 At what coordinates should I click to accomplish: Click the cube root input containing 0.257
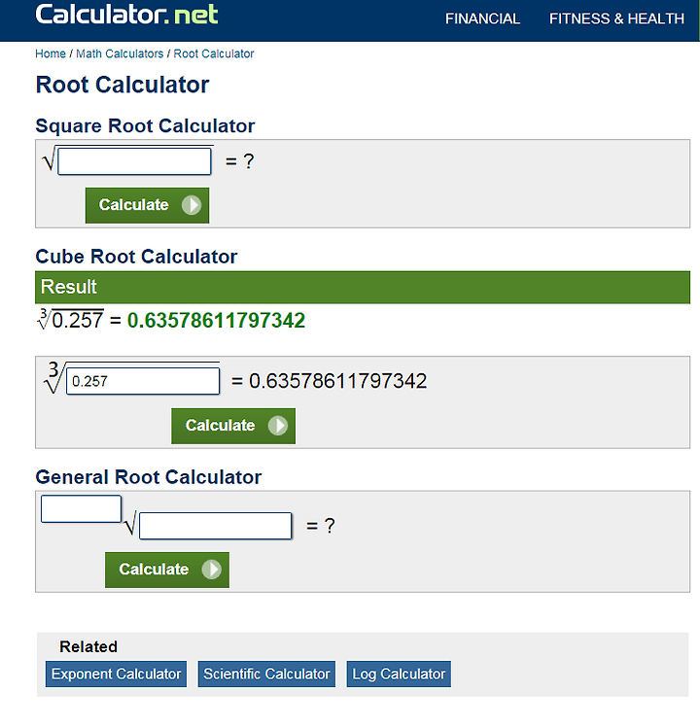click(x=143, y=381)
